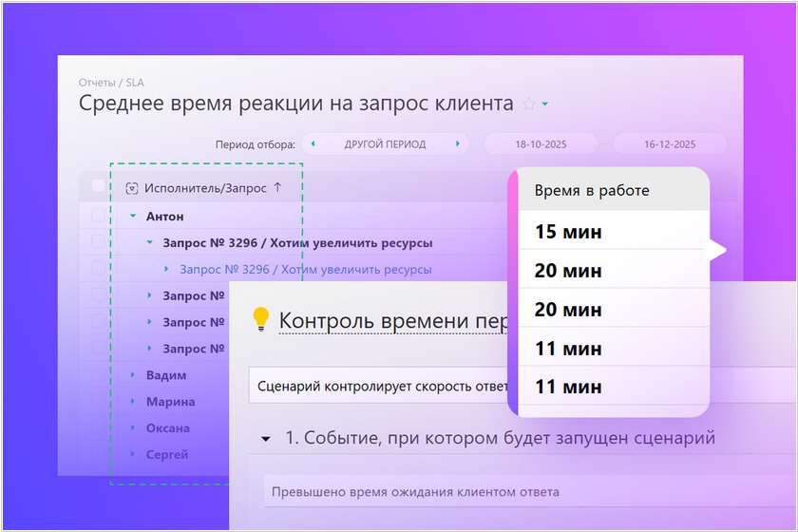Collapse the Антон group

point(133,217)
